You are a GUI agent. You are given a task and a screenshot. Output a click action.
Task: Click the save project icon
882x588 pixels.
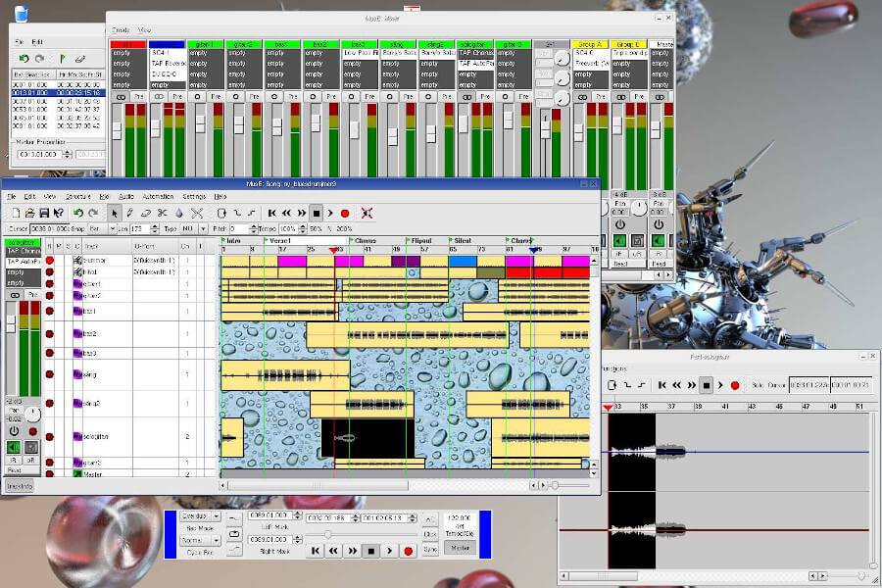(45, 213)
